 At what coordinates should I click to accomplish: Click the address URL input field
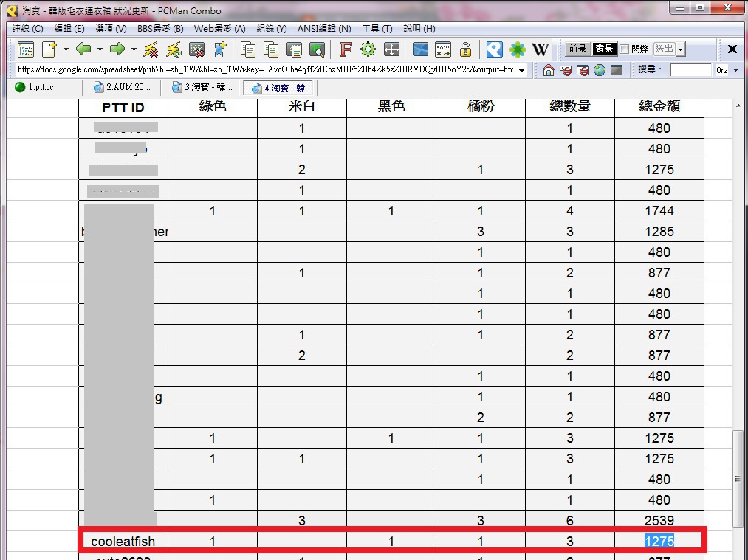(x=265, y=70)
